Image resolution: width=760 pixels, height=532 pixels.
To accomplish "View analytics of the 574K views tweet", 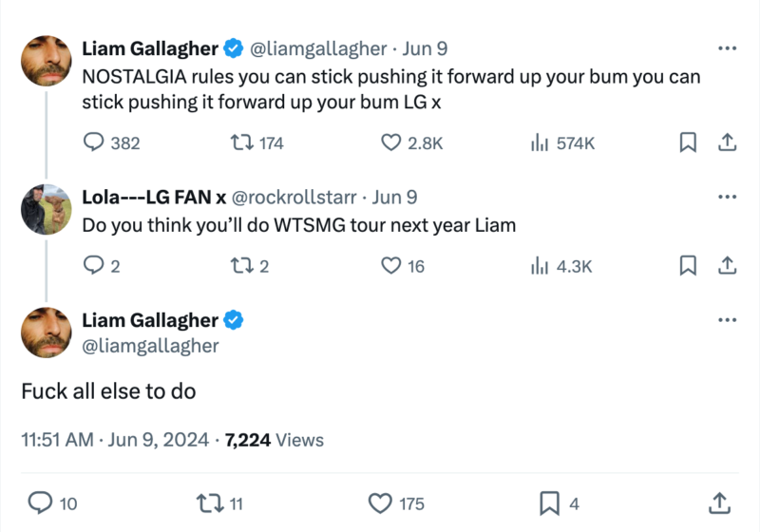I will 541,142.
